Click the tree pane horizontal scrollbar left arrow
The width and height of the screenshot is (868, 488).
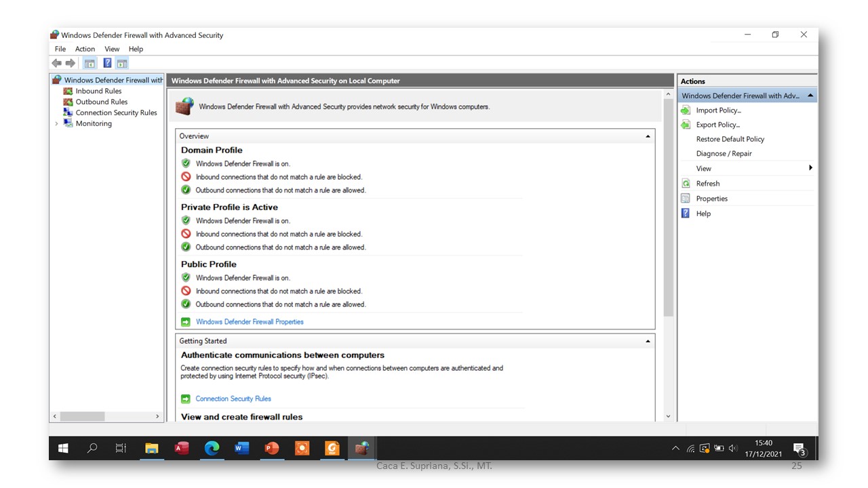tap(55, 416)
